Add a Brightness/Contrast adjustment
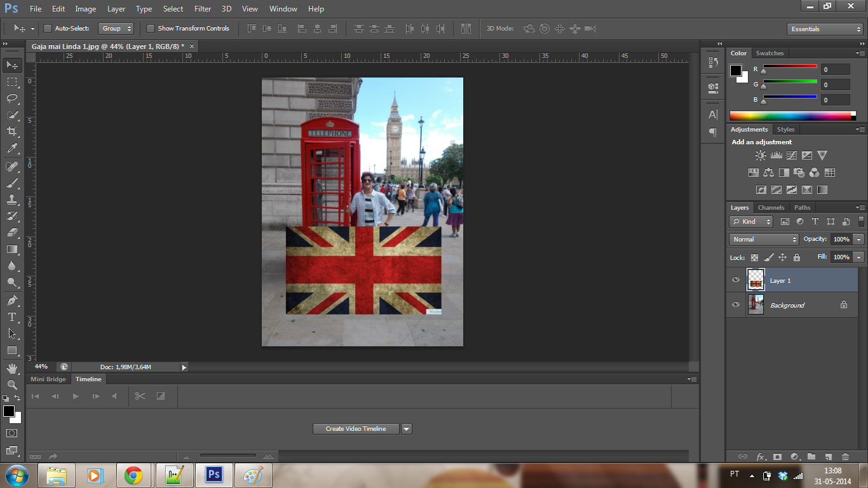 [x=761, y=155]
